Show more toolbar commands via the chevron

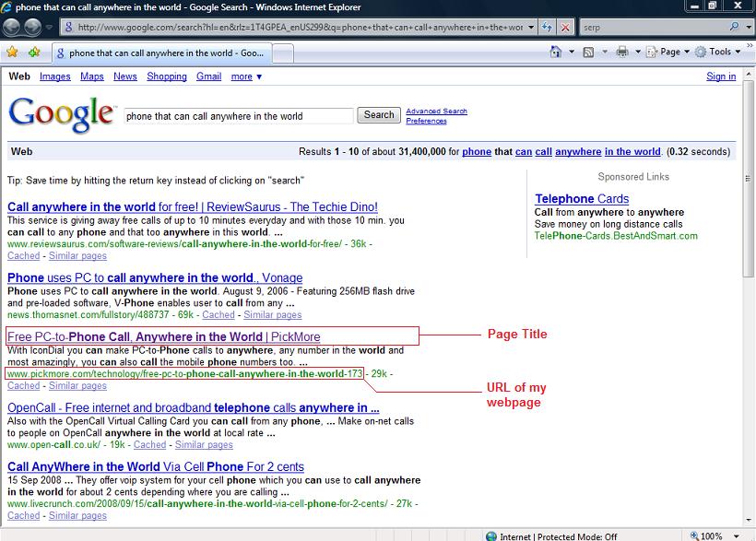point(750,46)
